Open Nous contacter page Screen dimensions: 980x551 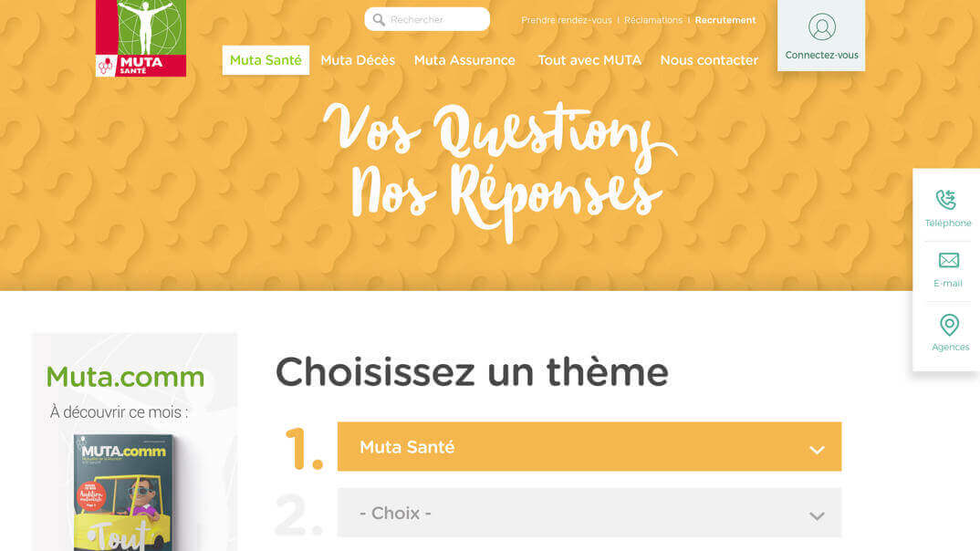709,60
